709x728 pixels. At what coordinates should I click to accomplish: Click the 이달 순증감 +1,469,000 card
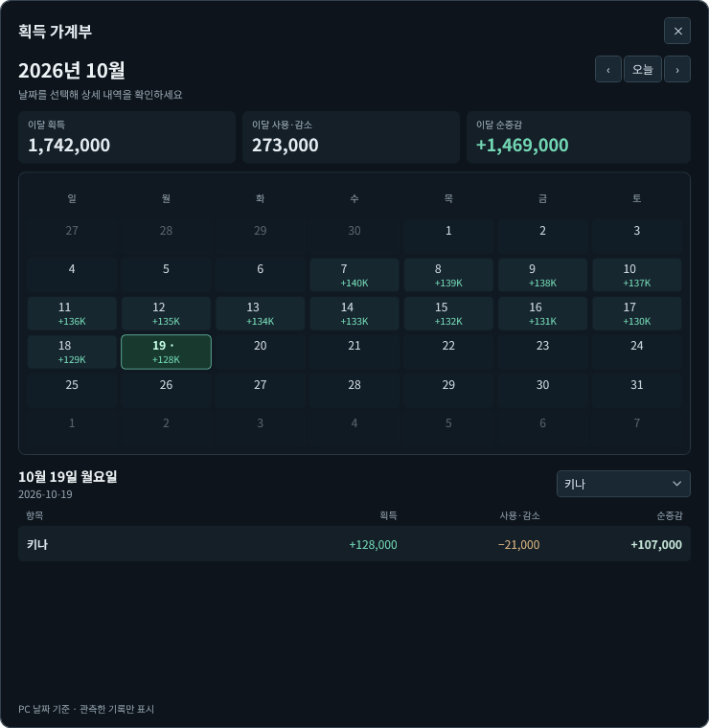pyautogui.click(x=579, y=137)
